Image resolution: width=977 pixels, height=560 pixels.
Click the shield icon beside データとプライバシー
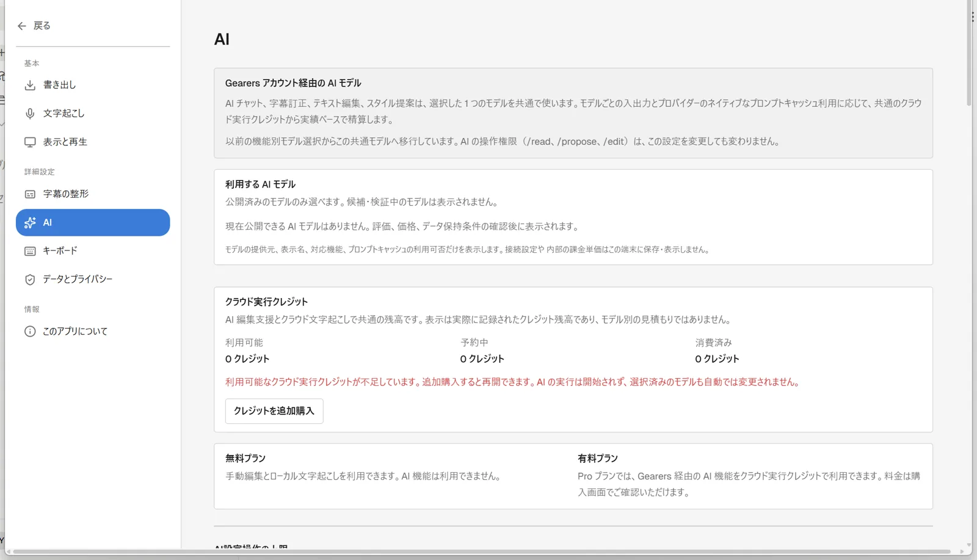[30, 280]
